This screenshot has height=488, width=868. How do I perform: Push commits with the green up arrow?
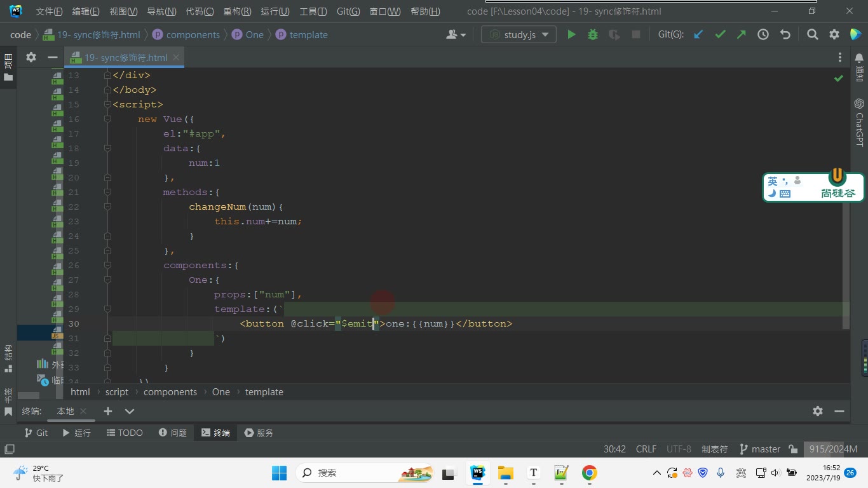(742, 35)
